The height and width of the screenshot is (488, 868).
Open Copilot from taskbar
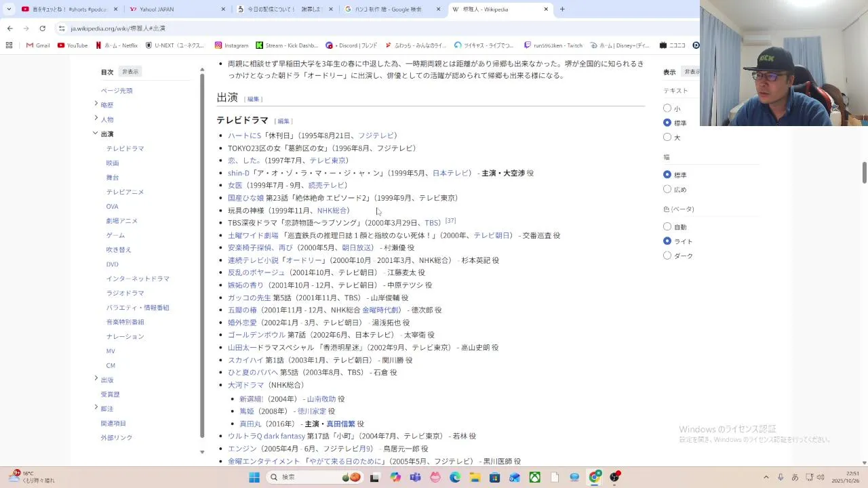395,477
